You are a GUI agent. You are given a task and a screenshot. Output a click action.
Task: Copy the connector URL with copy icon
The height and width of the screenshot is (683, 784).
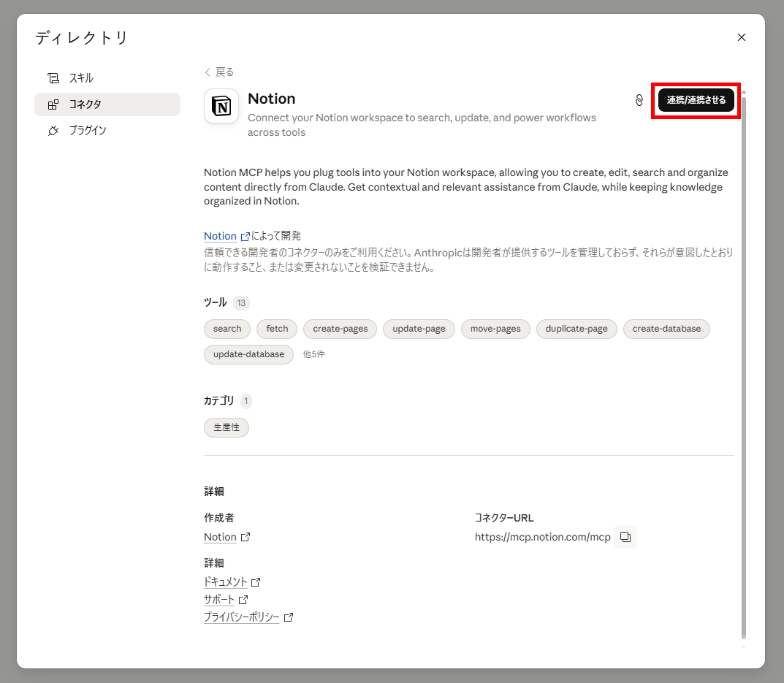[x=625, y=537]
